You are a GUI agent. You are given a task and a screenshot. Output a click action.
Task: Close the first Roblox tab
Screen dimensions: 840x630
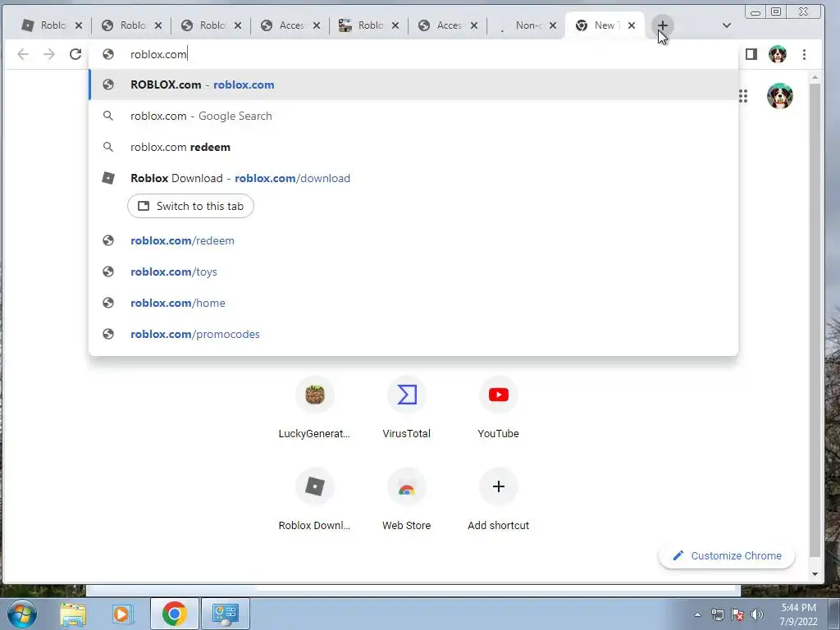[79, 25]
